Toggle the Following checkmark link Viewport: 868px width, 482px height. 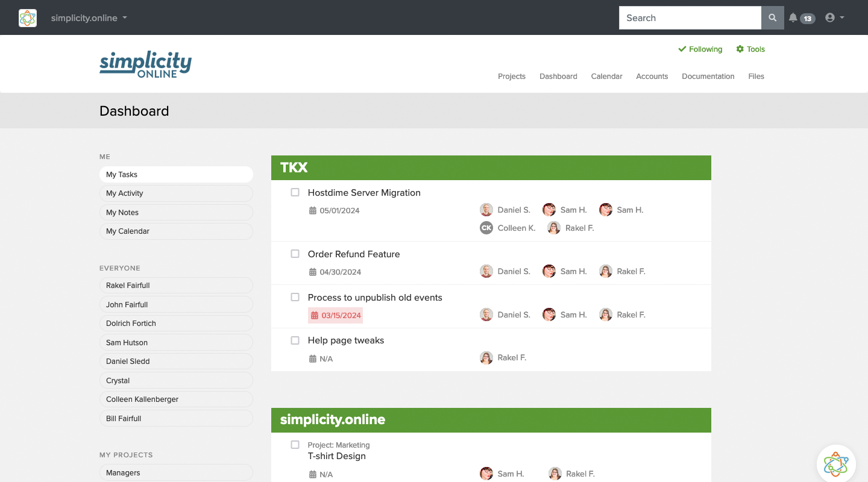[700, 49]
